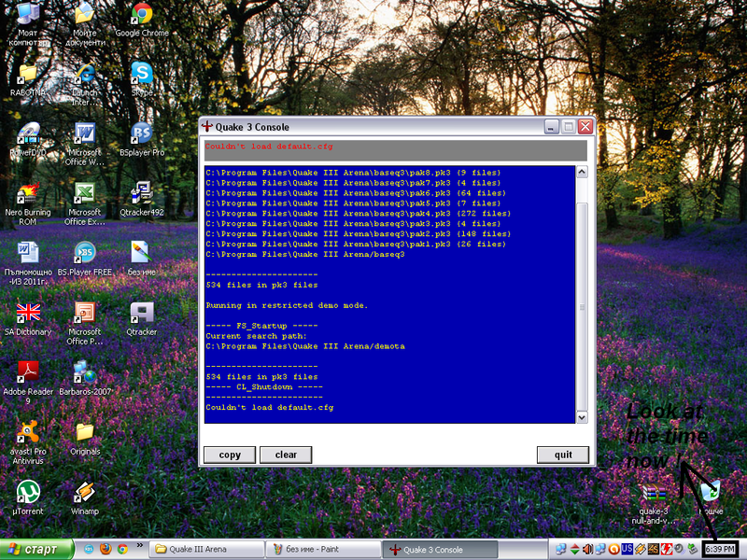Switch to the Quake III Arena taskbar window

(206, 550)
